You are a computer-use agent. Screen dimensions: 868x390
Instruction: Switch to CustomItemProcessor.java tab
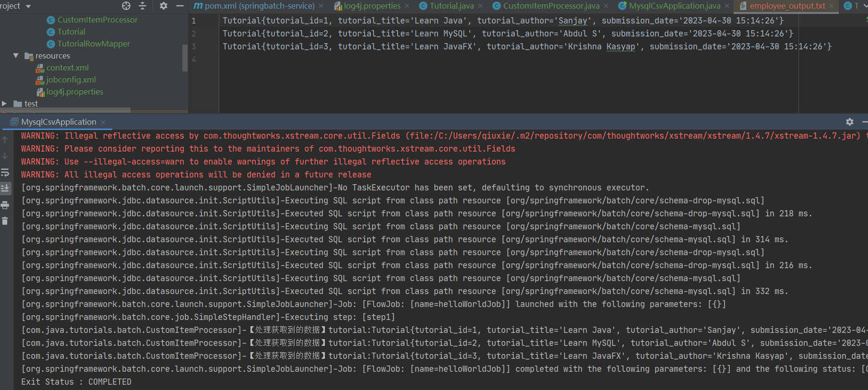pyautogui.click(x=551, y=6)
